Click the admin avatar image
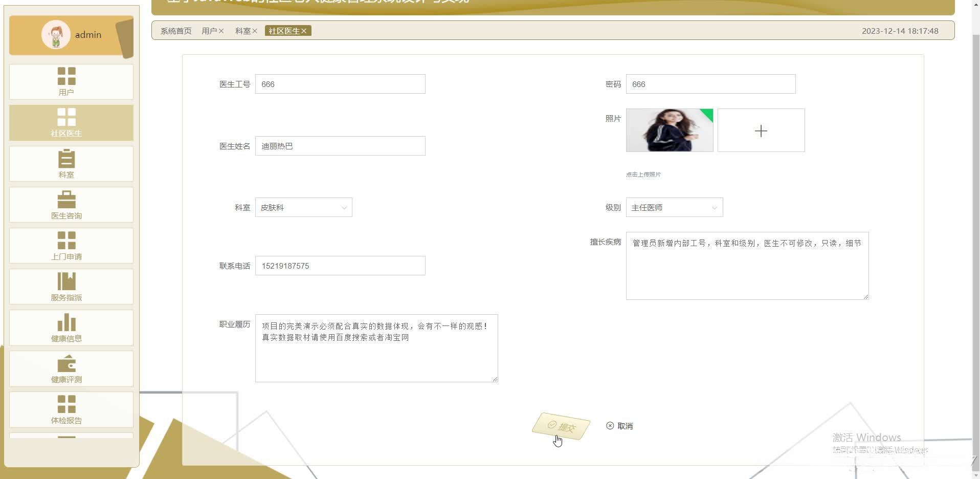980x479 pixels. point(56,34)
